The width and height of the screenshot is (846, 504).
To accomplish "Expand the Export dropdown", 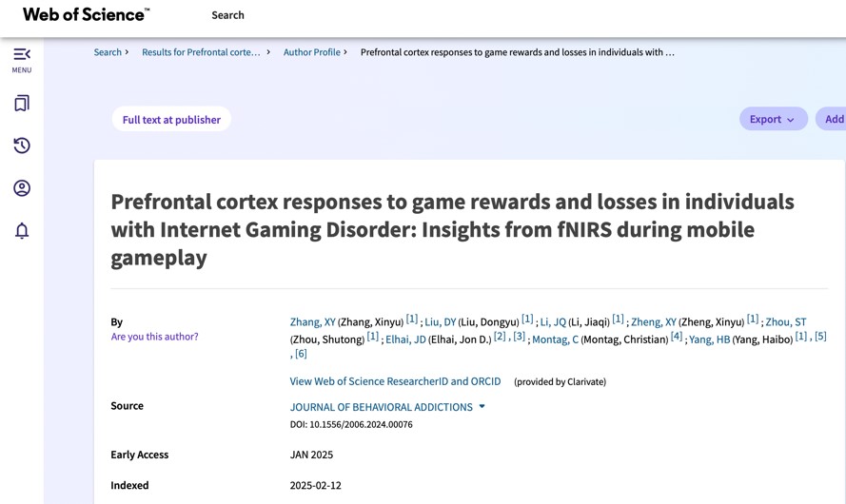I will pyautogui.click(x=773, y=119).
